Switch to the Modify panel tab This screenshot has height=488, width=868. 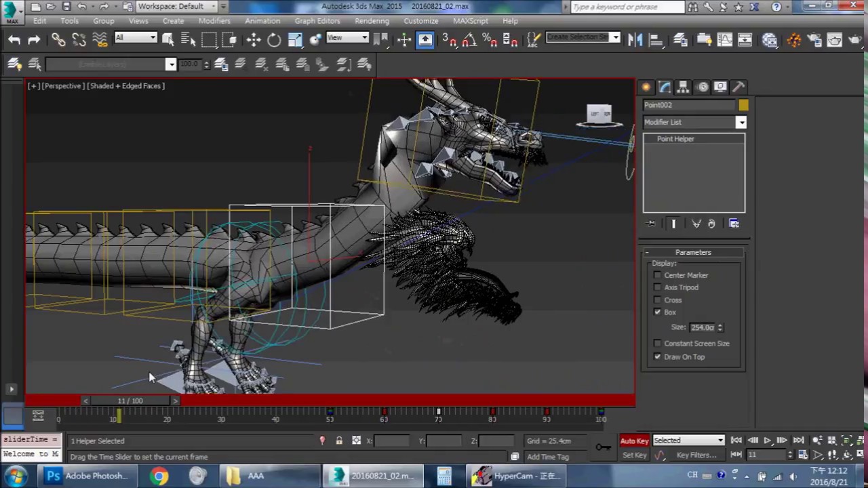[x=665, y=87]
